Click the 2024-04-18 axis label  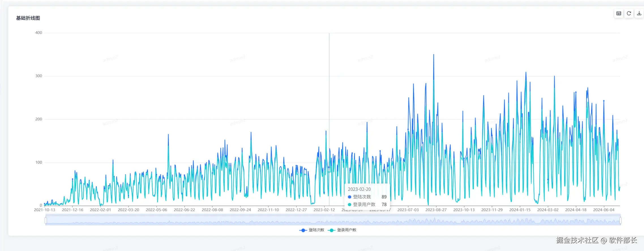coord(576,210)
